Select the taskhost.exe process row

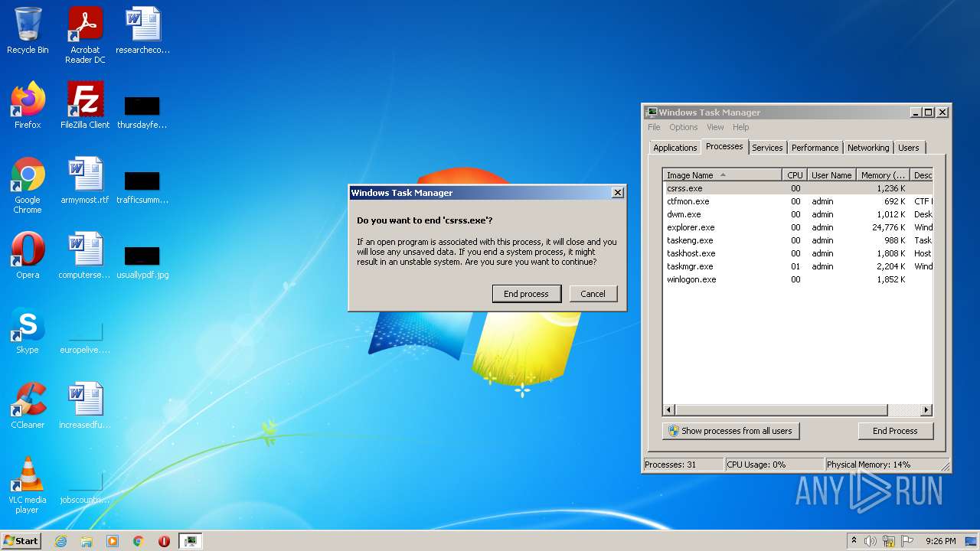pyautogui.click(x=798, y=253)
